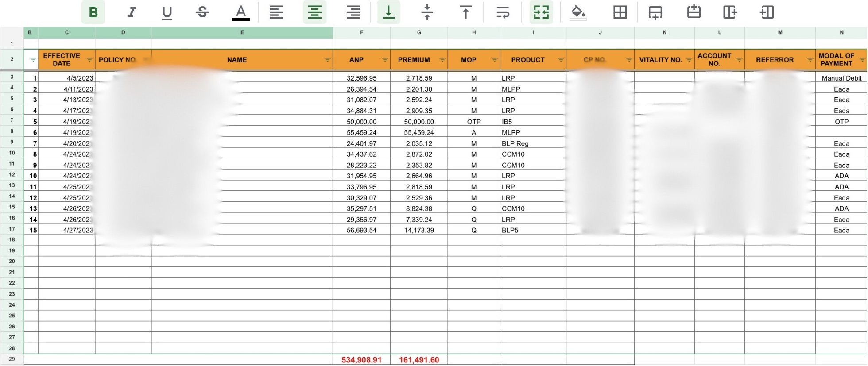The image size is (868, 366).
Task: Set vertical alignment to top
Action: pyautogui.click(x=465, y=12)
